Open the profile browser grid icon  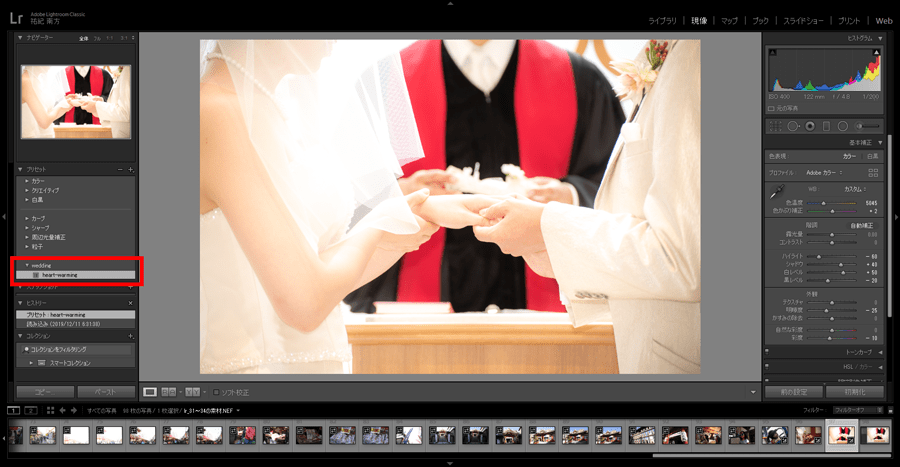[x=873, y=173]
